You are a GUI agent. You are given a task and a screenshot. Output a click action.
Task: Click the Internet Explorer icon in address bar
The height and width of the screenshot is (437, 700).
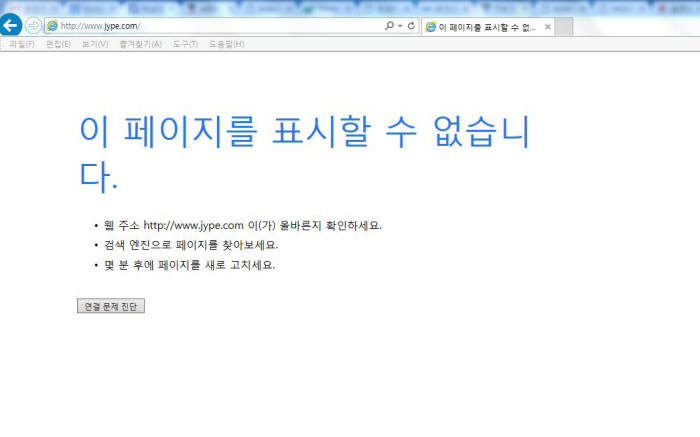pyautogui.click(x=52, y=26)
